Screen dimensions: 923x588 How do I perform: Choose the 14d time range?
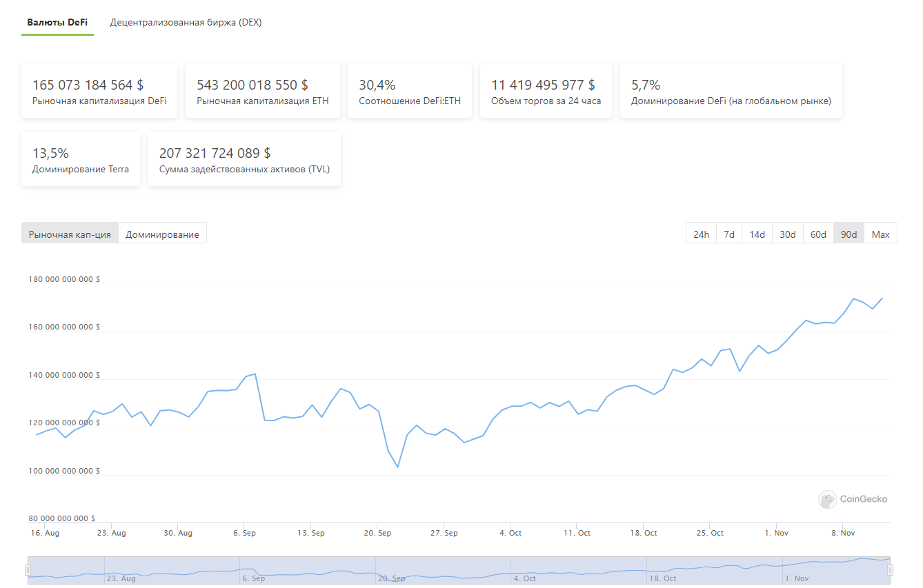(757, 234)
